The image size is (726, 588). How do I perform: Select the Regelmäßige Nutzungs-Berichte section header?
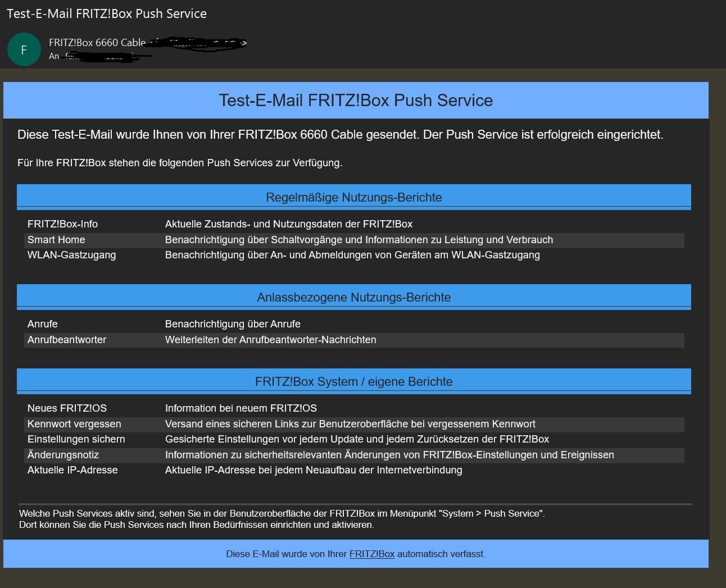(x=353, y=197)
